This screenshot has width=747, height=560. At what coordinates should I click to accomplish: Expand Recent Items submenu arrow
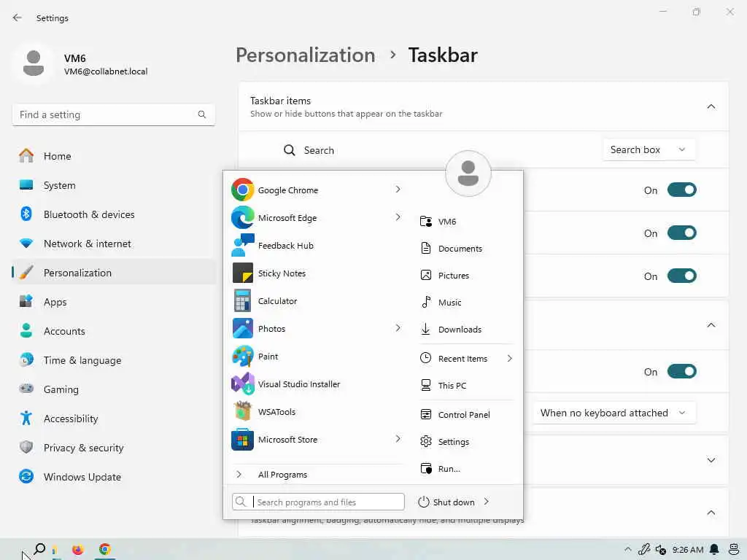[x=510, y=359]
